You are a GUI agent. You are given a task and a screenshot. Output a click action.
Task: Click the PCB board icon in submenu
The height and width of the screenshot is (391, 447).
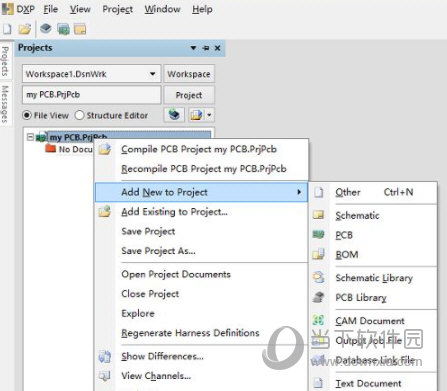(319, 235)
